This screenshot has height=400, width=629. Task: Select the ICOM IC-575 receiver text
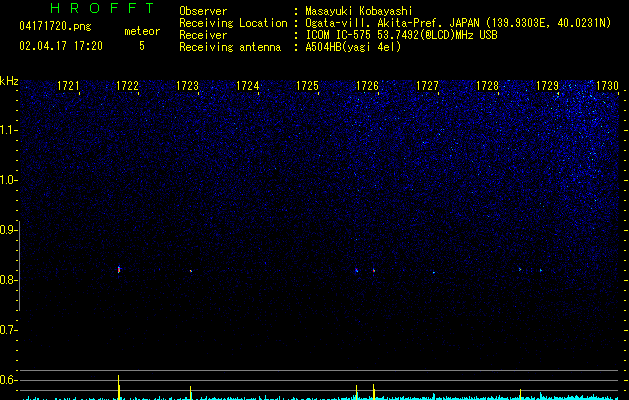401,35
